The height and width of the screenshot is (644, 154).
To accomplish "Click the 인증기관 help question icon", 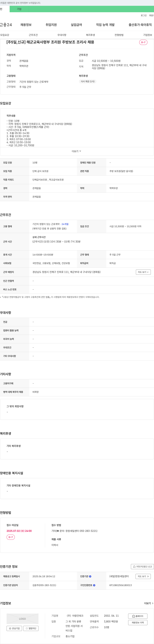I will tap(90, 577).
